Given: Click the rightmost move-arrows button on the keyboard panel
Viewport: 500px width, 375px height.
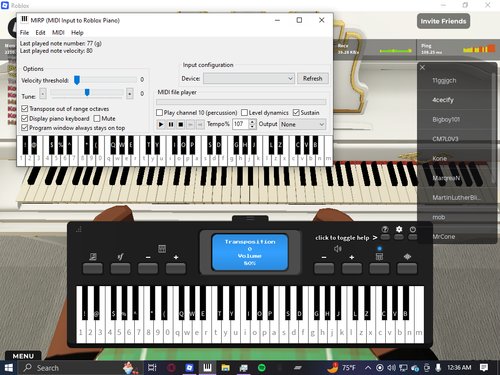Looking at the screenshot, I should [407, 268].
